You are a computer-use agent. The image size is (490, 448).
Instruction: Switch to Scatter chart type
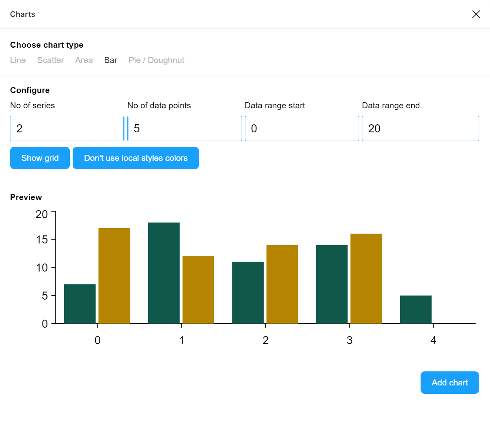(51, 60)
